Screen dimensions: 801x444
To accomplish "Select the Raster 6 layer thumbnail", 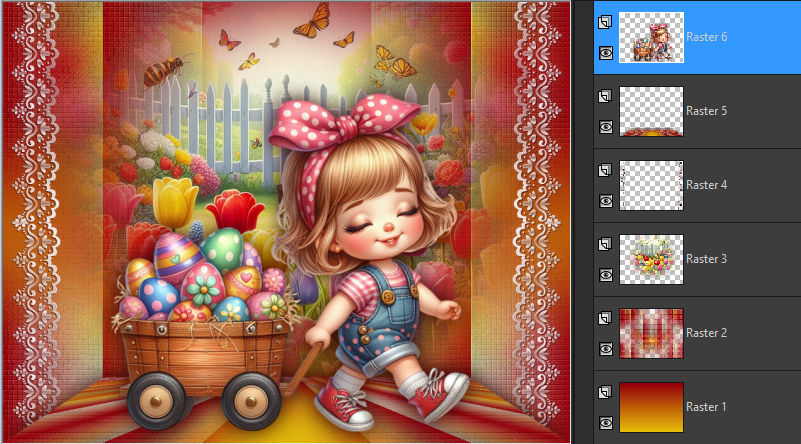I will (651, 37).
